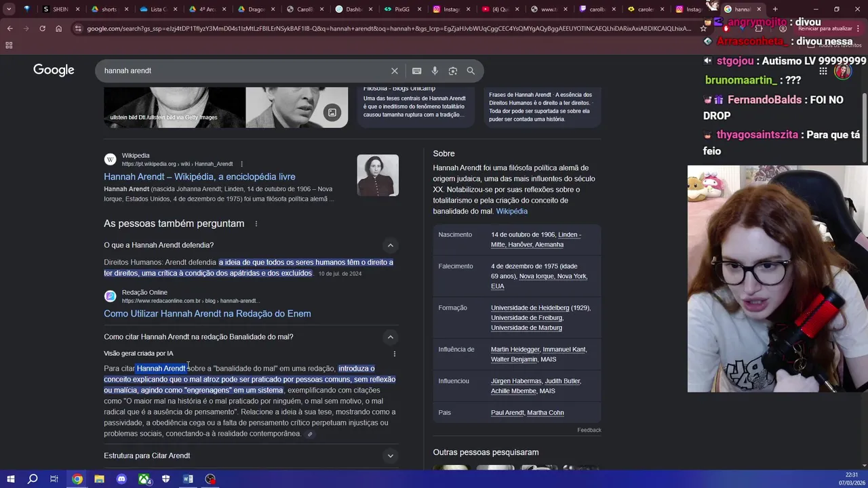Open image overlay icon on Arendt photo

click(332, 113)
